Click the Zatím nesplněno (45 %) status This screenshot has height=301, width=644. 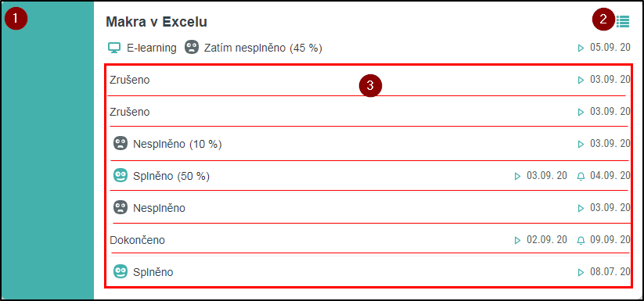pos(263,48)
